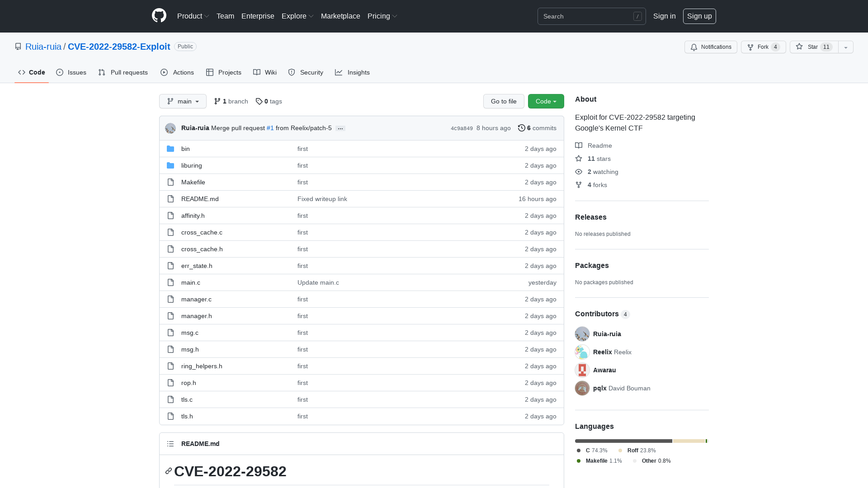Open the Security shield tab
The height and width of the screenshot is (488, 868).
291,72
